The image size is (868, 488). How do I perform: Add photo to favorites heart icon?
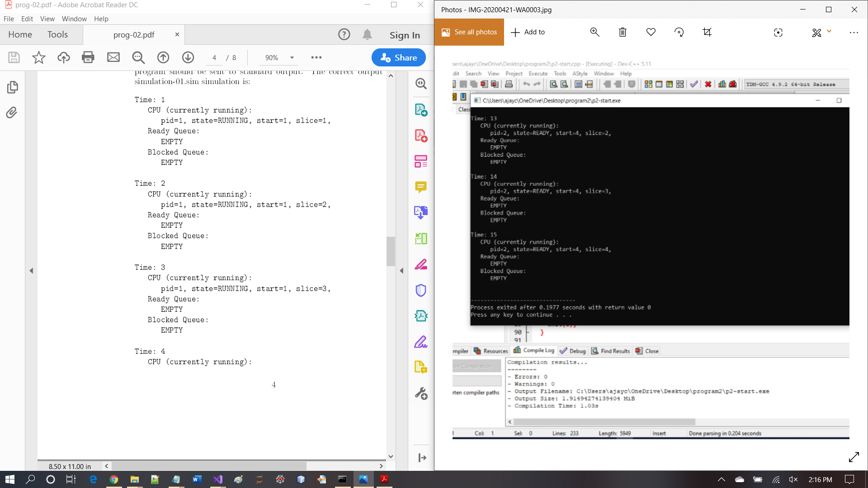click(651, 32)
